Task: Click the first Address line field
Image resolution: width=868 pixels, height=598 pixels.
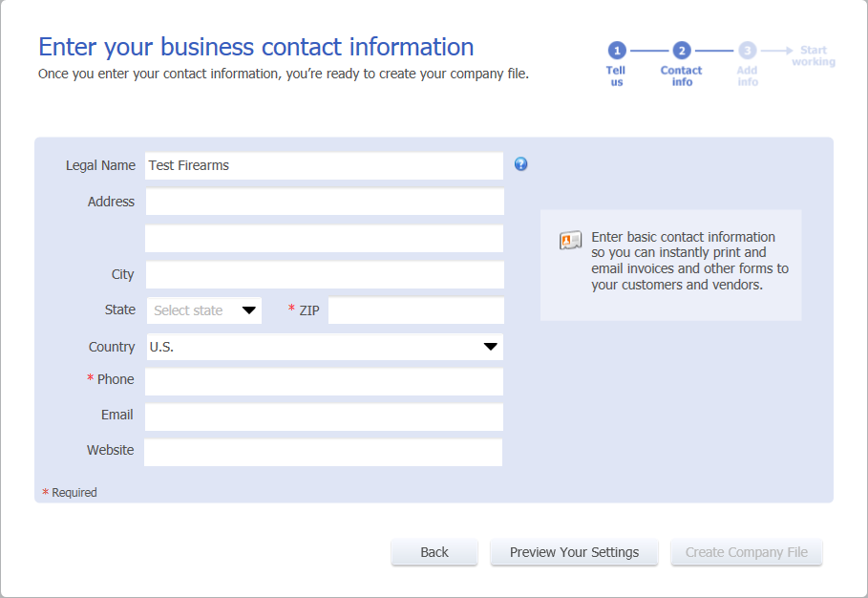Action: click(325, 202)
